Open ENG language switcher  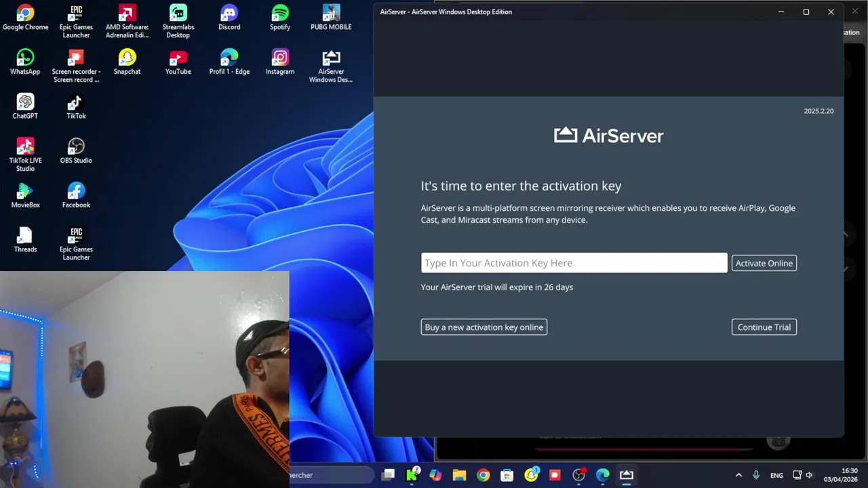pos(776,475)
